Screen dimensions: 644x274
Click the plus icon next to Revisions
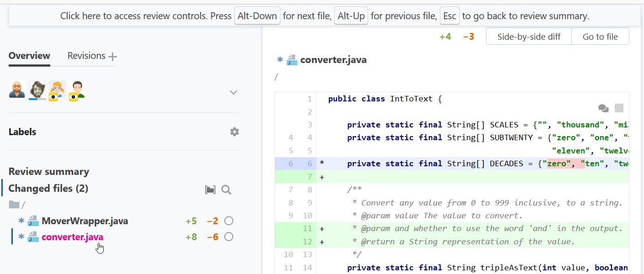[x=112, y=57]
